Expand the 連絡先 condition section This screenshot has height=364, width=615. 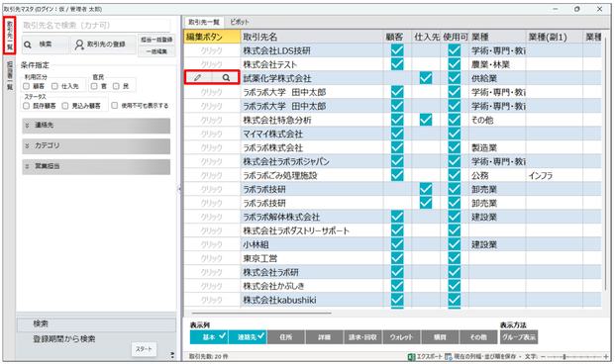pos(96,126)
